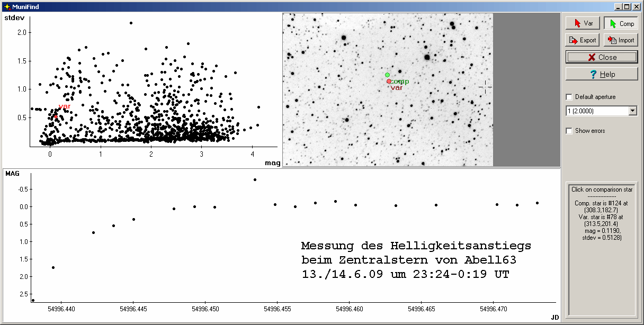Click the highest stdev point above 2.0
This screenshot has width=644, height=325.
(x=131, y=23)
